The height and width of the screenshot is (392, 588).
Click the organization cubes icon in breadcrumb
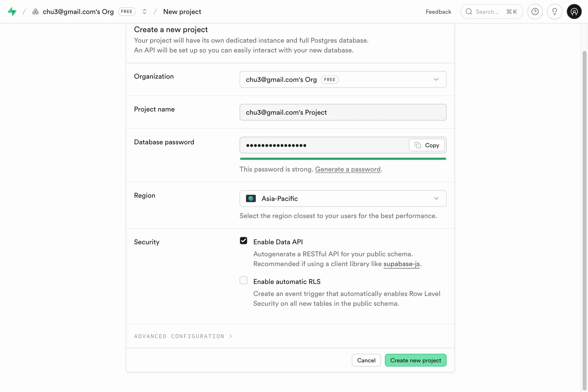point(36,12)
